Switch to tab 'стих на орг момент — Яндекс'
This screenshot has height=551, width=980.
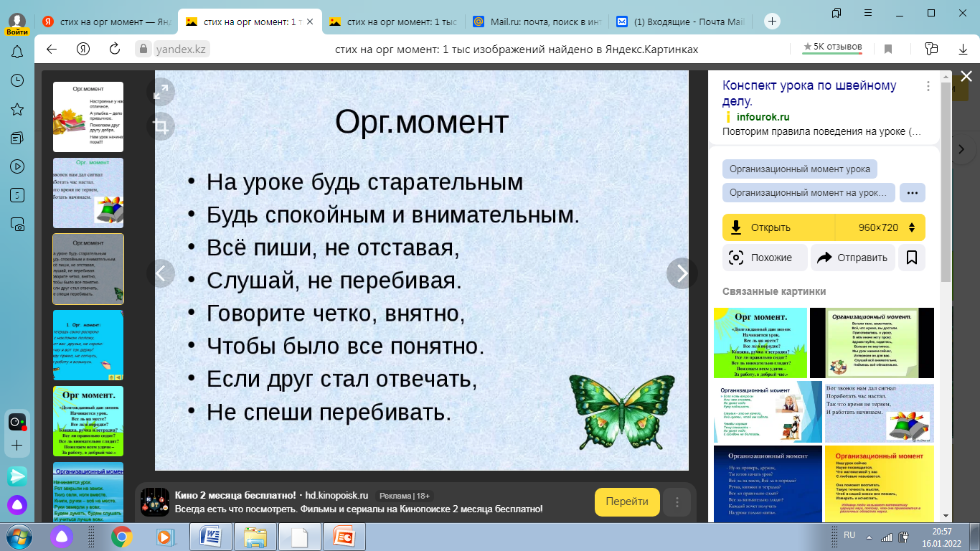pyautogui.click(x=106, y=22)
